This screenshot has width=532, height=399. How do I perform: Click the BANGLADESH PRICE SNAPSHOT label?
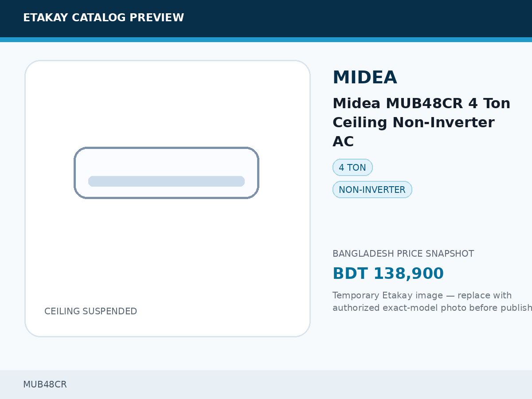pos(403,254)
